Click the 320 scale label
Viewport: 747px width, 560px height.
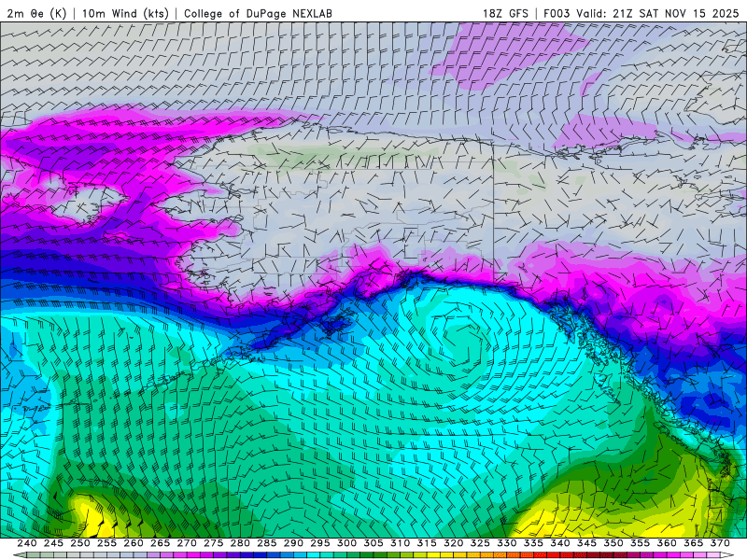[454, 543]
